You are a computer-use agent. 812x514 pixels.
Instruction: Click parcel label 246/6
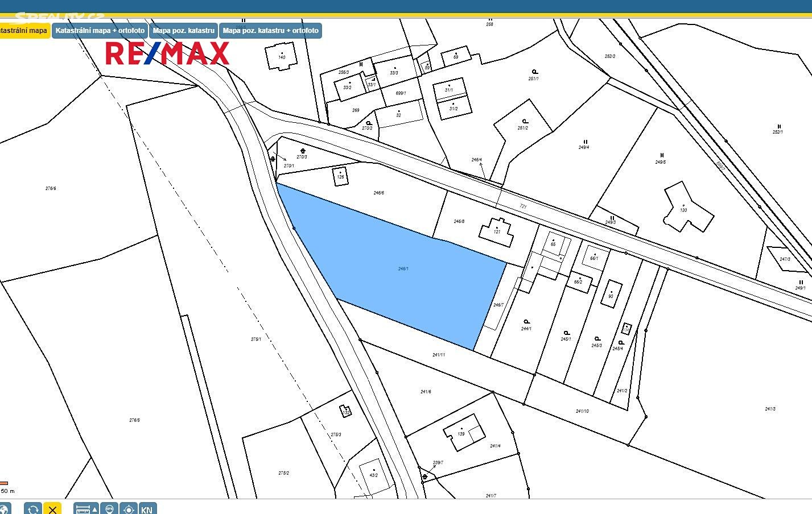click(379, 193)
